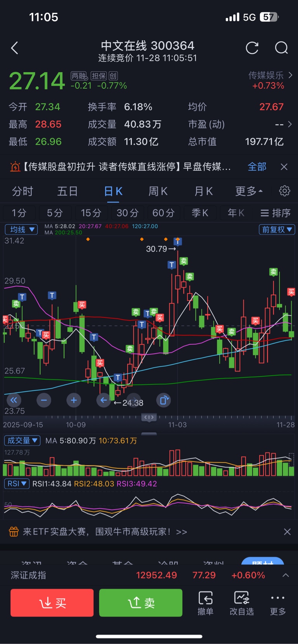
Task: Dismiss the ETF promotion banner
Action: click(287, 532)
